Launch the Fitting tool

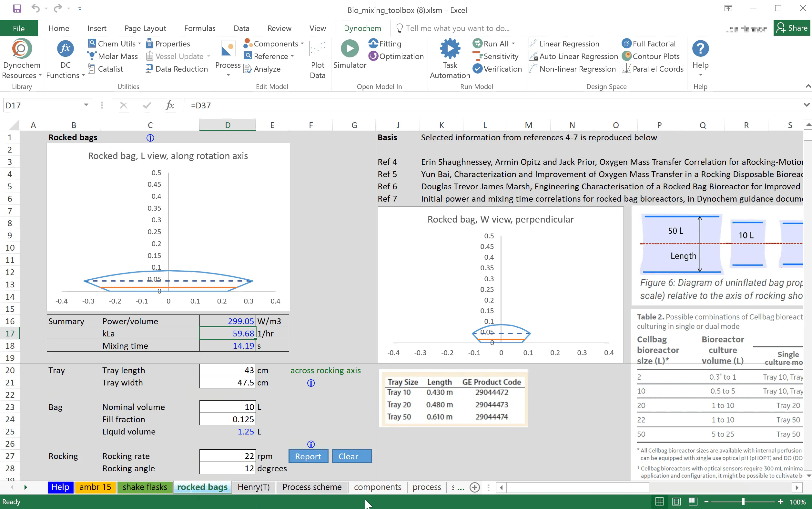pos(385,44)
